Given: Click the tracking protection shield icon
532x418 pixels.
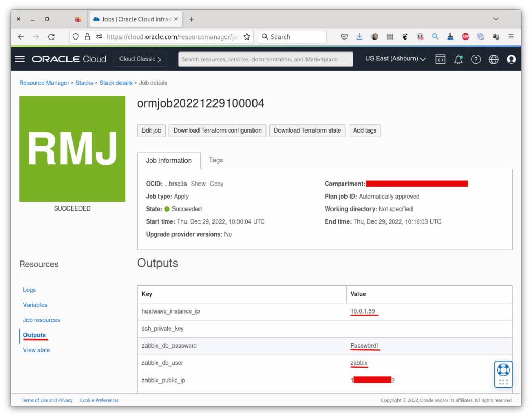Looking at the screenshot, I should [76, 37].
